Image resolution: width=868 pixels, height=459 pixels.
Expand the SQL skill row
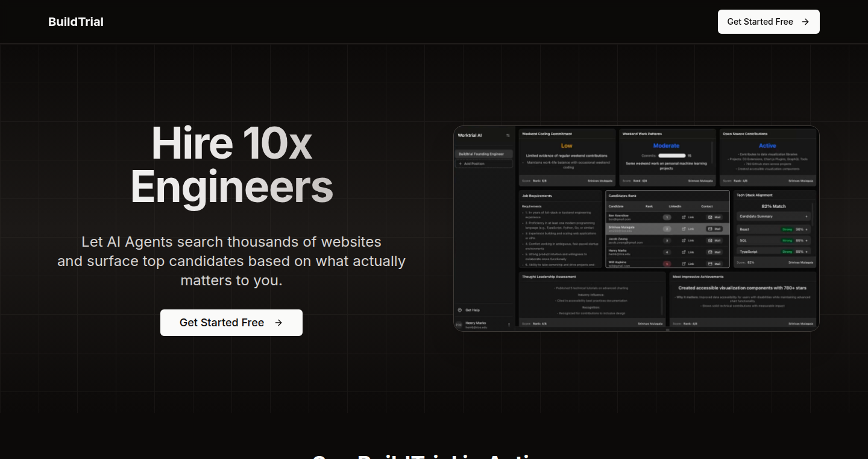[x=773, y=241]
